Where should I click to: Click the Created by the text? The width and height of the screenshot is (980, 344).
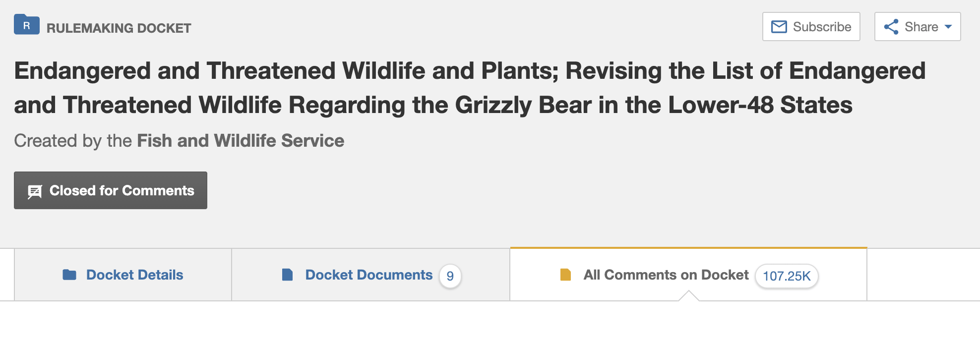tap(73, 141)
